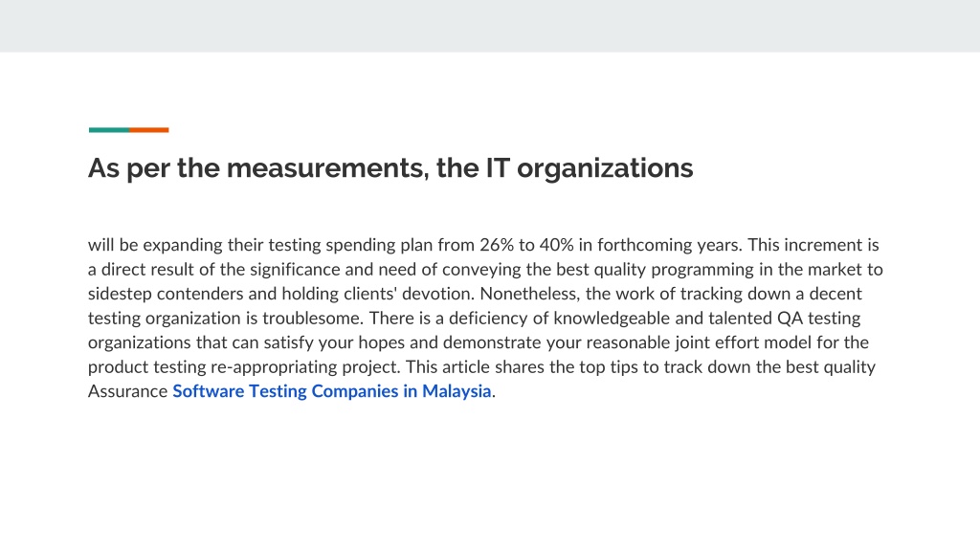Click the phrase "QA testing" in the body
Viewport: 980px width, 551px height.
coord(819,318)
